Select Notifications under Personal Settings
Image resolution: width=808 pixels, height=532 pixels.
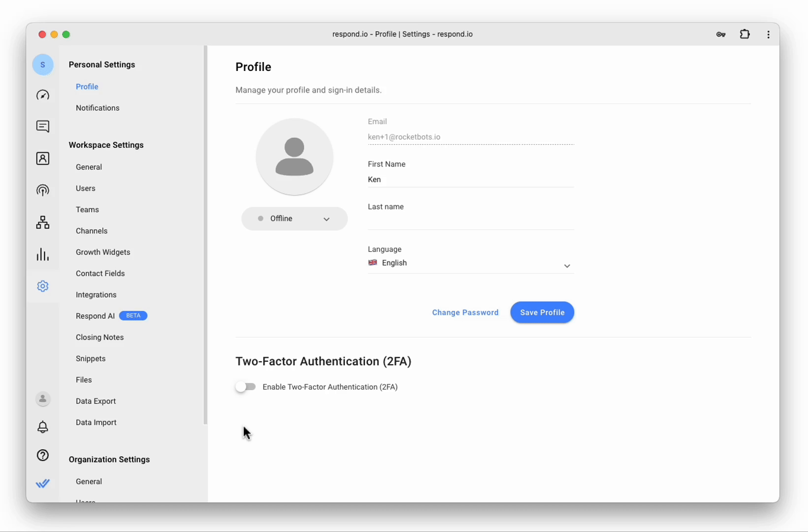(98, 108)
